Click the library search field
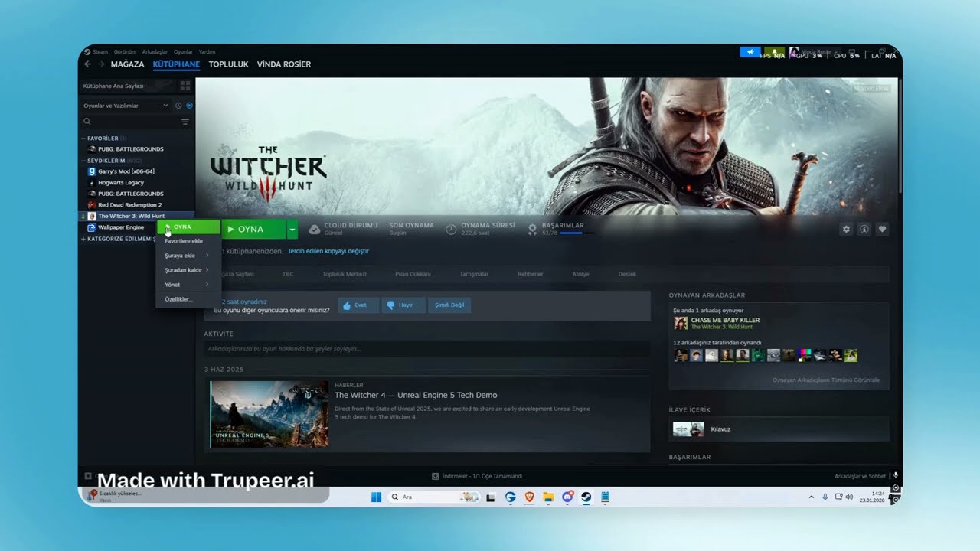This screenshot has width=980, height=551. 130,122
